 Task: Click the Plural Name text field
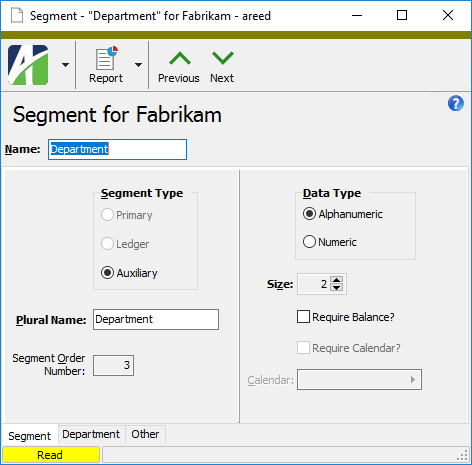[156, 319]
